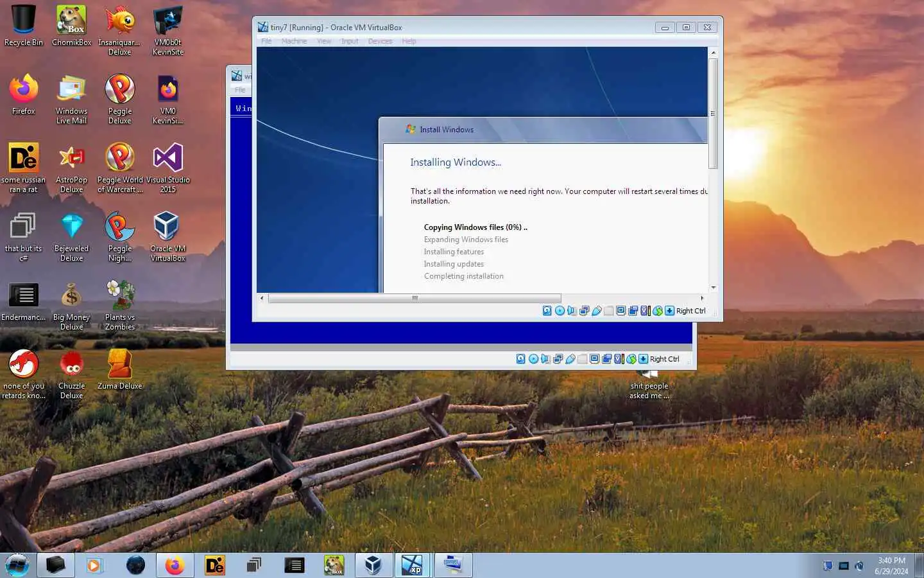Click 'Right Ctrl' label in background VM window
The width and height of the screenshot is (924, 578).
(x=664, y=359)
